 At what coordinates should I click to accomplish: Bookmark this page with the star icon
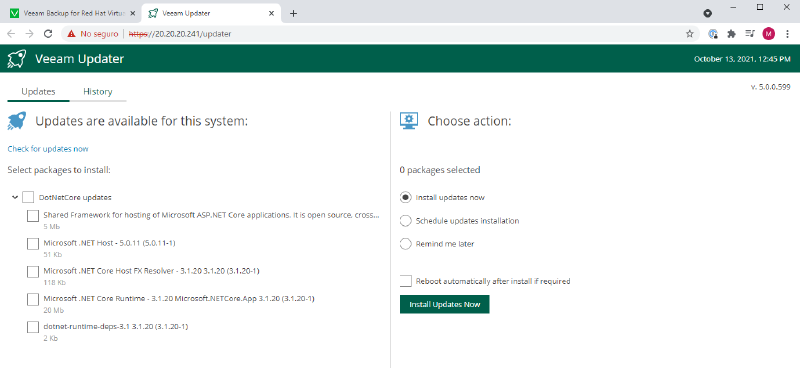pyautogui.click(x=690, y=34)
